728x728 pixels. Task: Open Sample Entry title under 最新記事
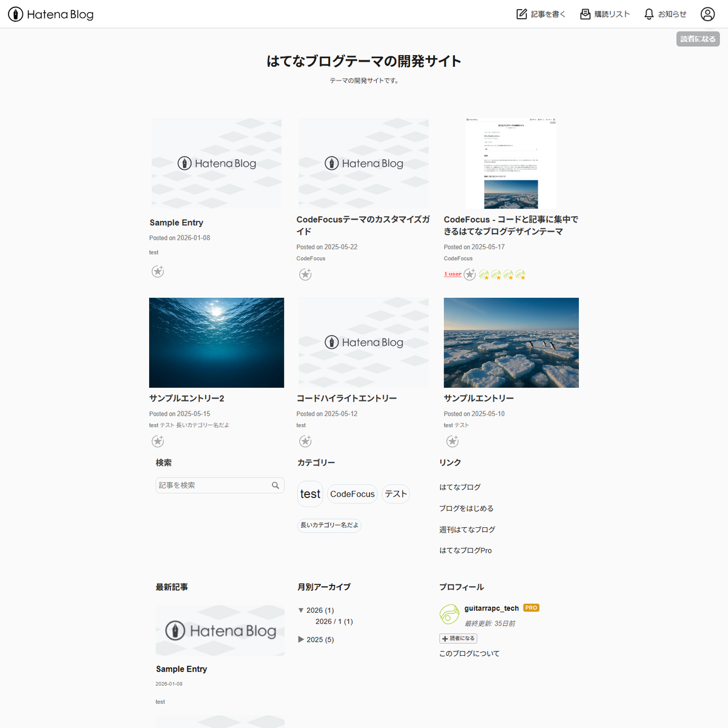[x=181, y=669]
